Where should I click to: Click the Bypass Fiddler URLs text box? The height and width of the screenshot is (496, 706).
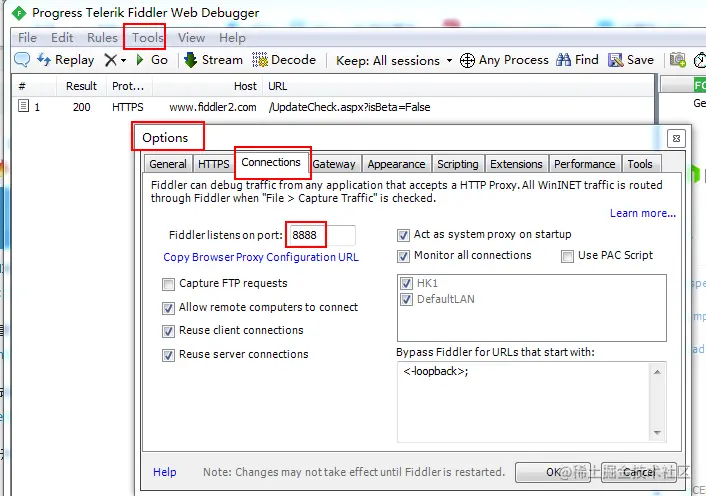(x=523, y=402)
